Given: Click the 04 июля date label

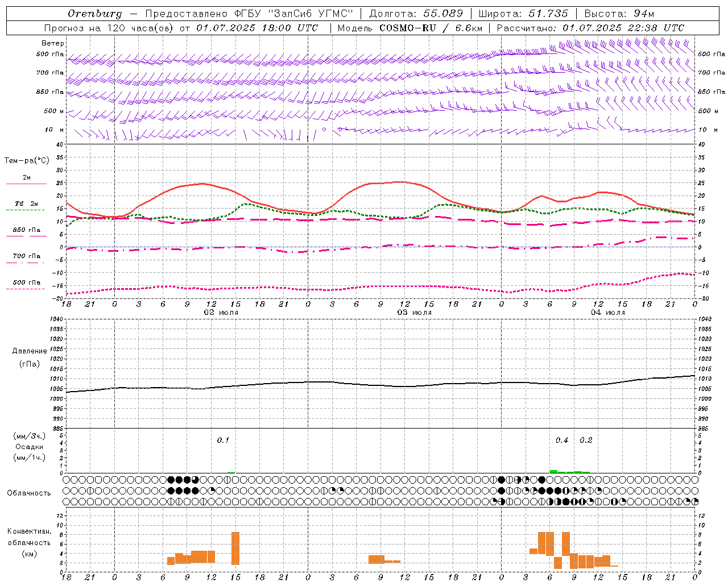Looking at the screenshot, I should [608, 313].
